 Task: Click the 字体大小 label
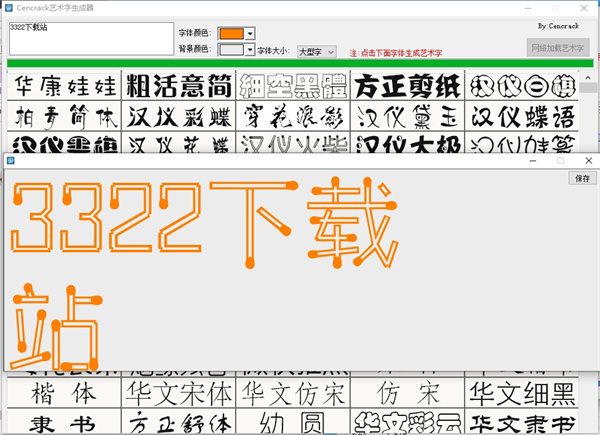click(x=274, y=51)
